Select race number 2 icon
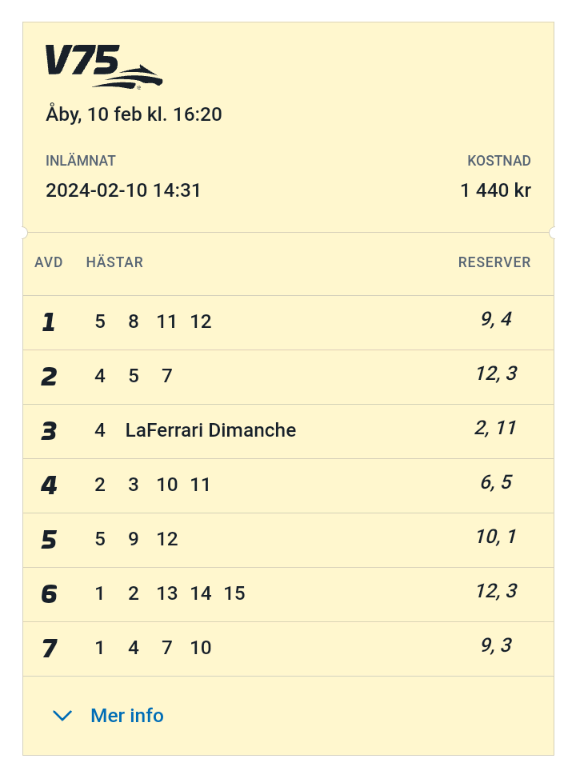 click(x=49, y=377)
